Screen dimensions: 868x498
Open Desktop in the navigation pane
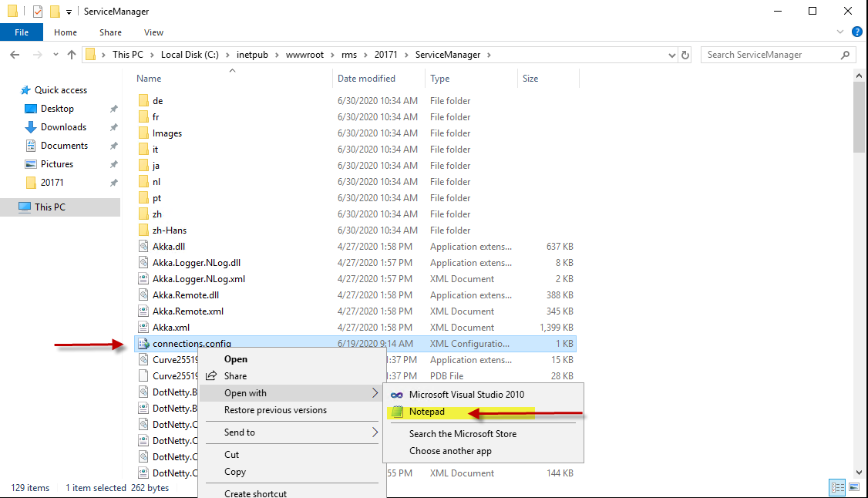tap(57, 109)
